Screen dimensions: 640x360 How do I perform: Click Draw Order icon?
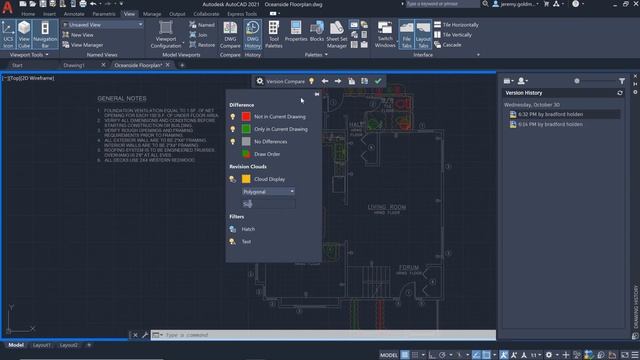coord(246,154)
